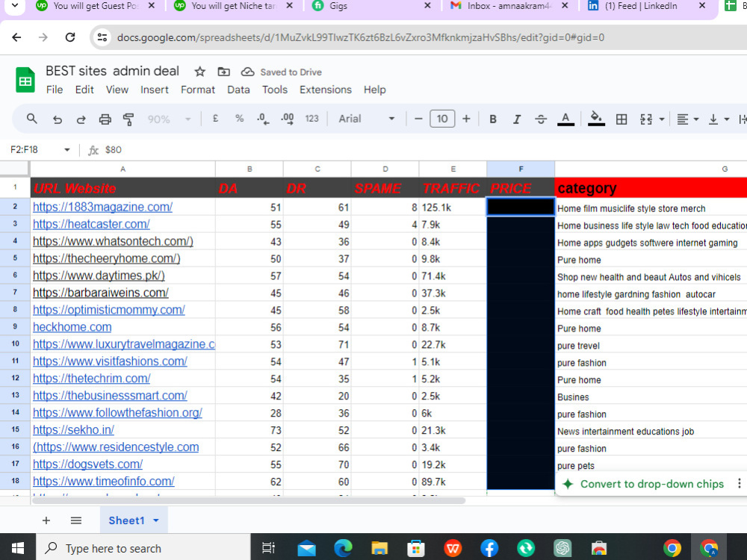Toggle bold formatting
Image resolution: width=747 pixels, height=560 pixels.
click(x=493, y=119)
